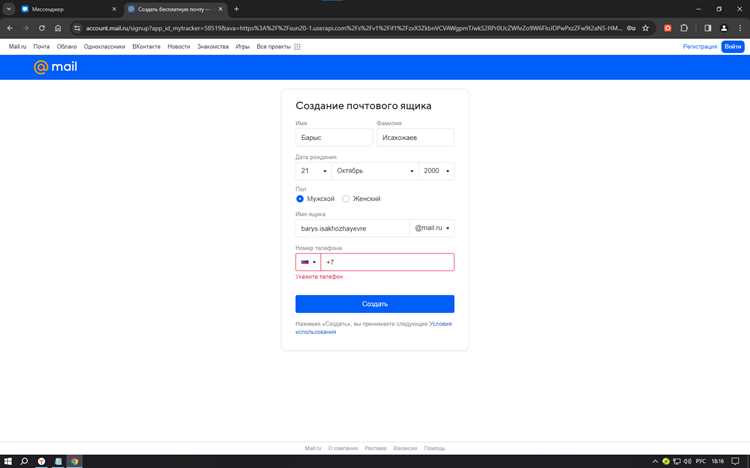Viewport: 750px width, 468px height.
Task: Reload the page with the refresh icon
Action: [42, 28]
